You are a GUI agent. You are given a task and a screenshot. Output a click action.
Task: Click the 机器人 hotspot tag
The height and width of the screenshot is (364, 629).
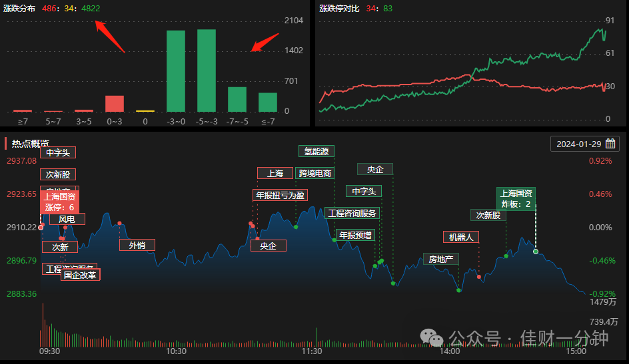tap(461, 237)
